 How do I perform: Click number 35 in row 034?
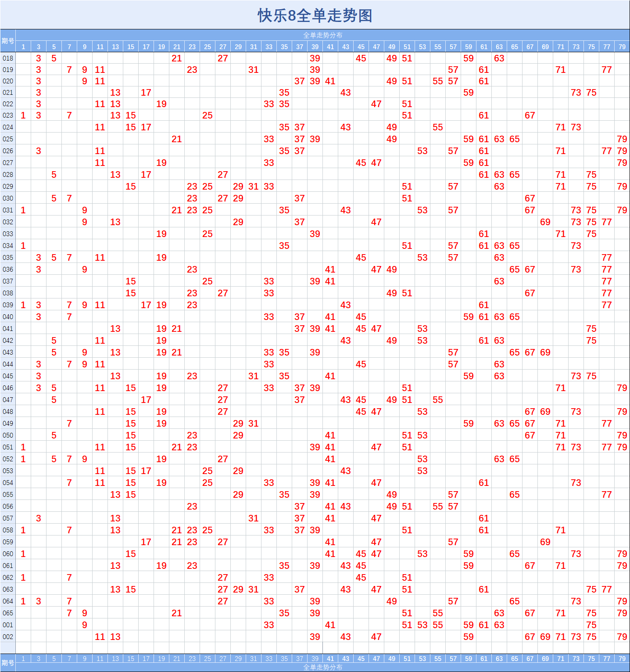click(x=284, y=245)
